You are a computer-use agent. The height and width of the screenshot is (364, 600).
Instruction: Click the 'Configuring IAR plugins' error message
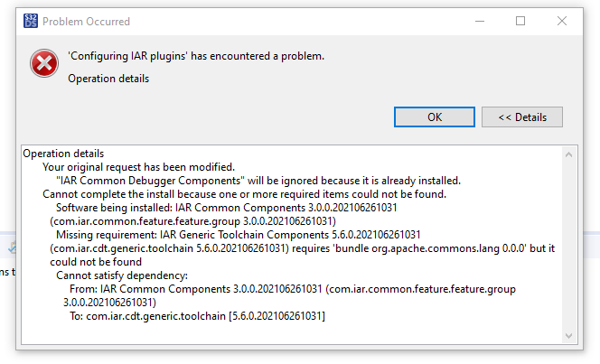(196, 57)
